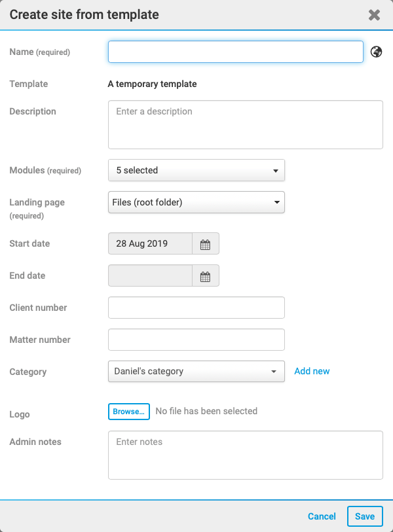Click the globe icon beside Name field

click(376, 52)
